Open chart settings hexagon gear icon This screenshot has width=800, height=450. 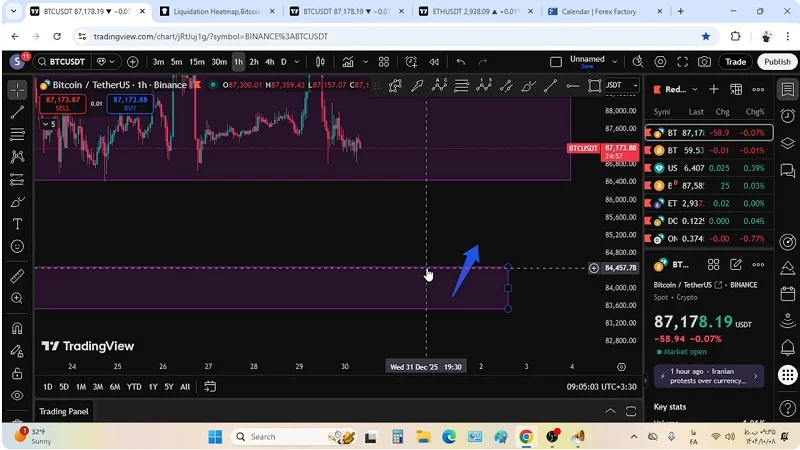pyautogui.click(x=660, y=62)
